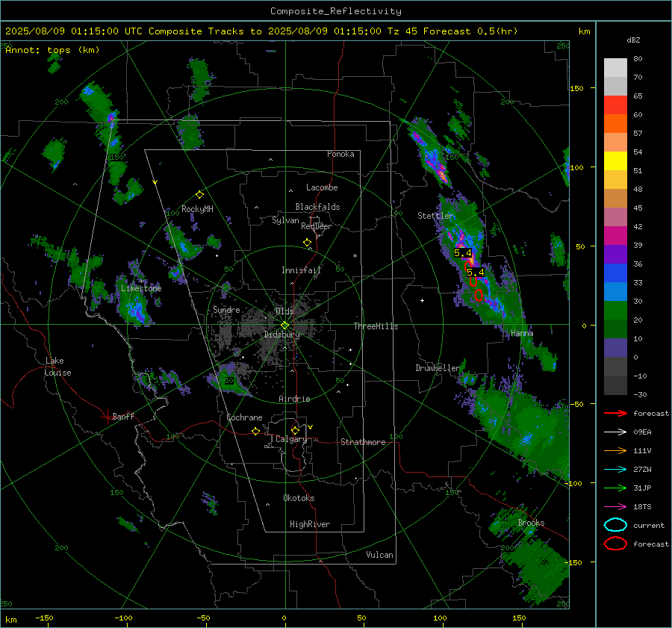Click the ThreeHills town label
Image resolution: width=672 pixels, height=628 pixels.
(x=376, y=326)
